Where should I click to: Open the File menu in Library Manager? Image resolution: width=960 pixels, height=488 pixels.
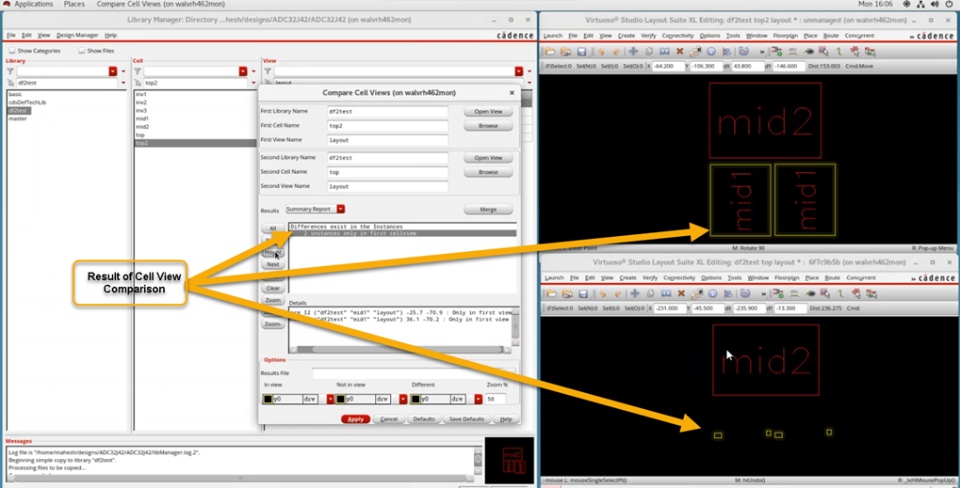(11, 36)
